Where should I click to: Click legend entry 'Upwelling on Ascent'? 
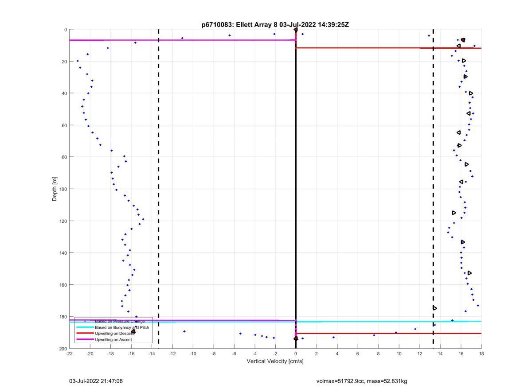point(113,339)
